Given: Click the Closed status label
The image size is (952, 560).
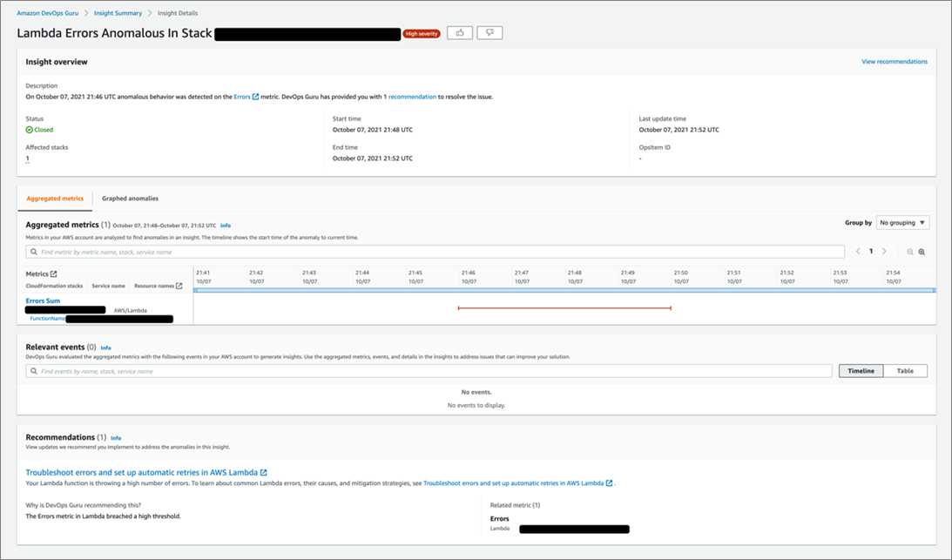Looking at the screenshot, I should 39,130.
